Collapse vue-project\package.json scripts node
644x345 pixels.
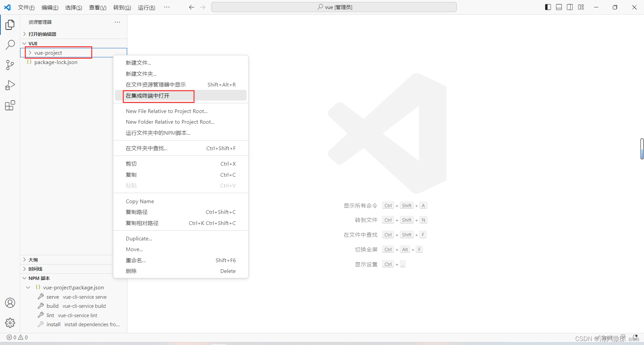(x=28, y=287)
